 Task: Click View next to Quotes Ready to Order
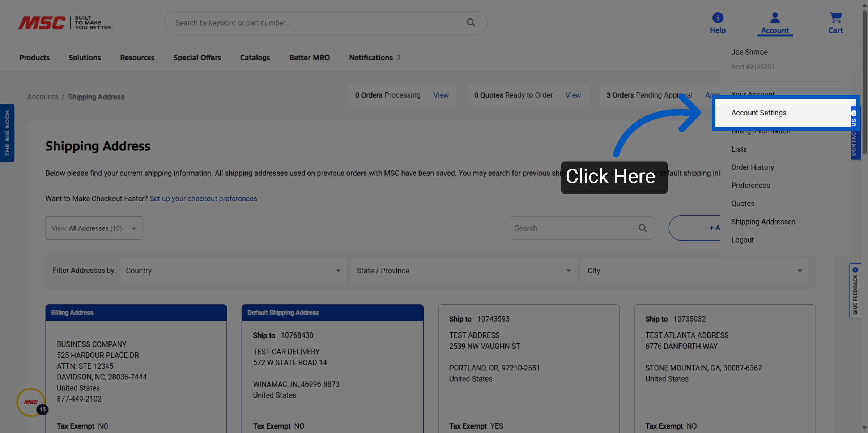click(573, 95)
